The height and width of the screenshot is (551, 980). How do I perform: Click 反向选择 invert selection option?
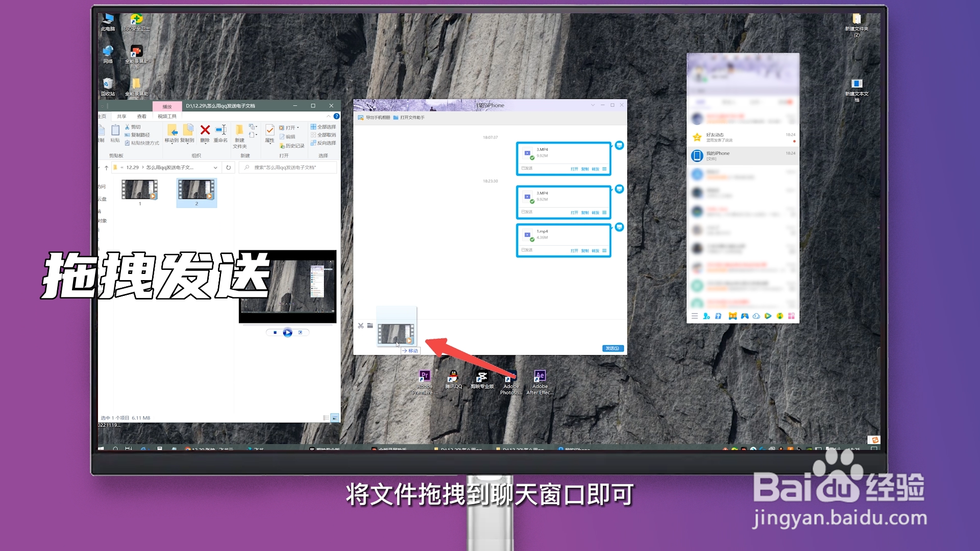click(x=324, y=143)
